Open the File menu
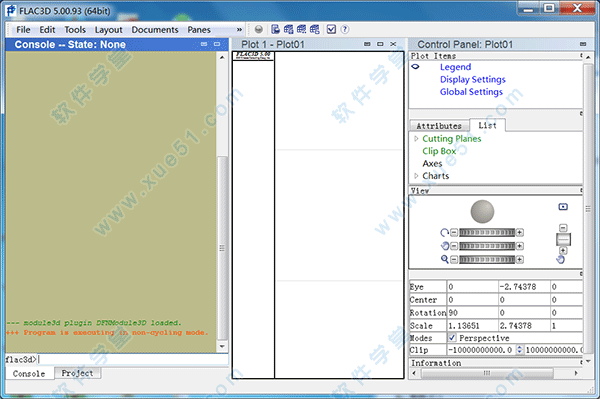This screenshot has height=399, width=600. point(23,29)
